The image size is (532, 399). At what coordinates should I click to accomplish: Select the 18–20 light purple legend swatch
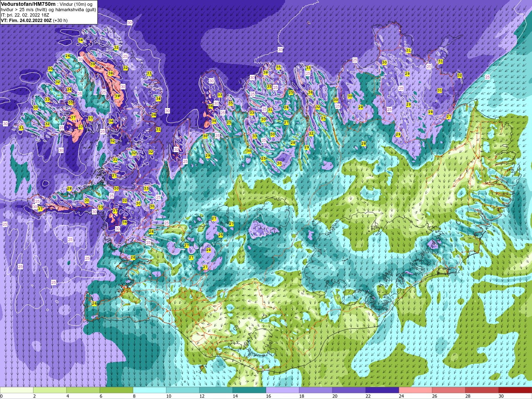coord(316,390)
